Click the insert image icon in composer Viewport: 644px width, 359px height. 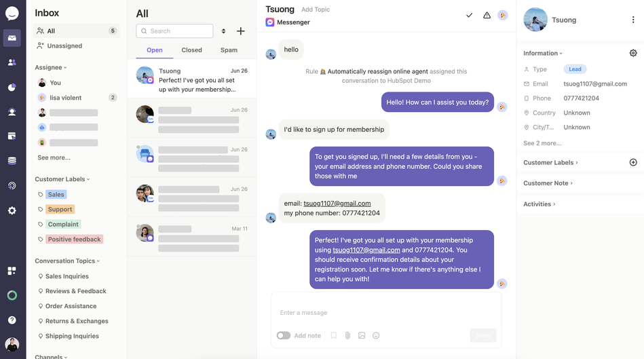362,335
